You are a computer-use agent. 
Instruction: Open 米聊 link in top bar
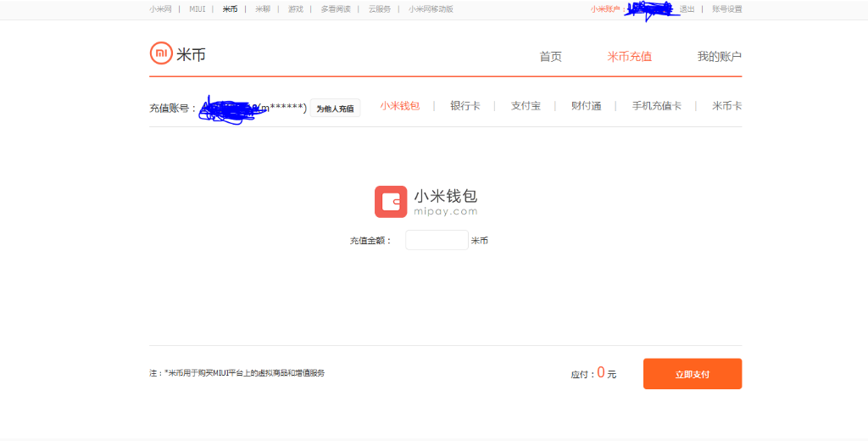pos(263,9)
